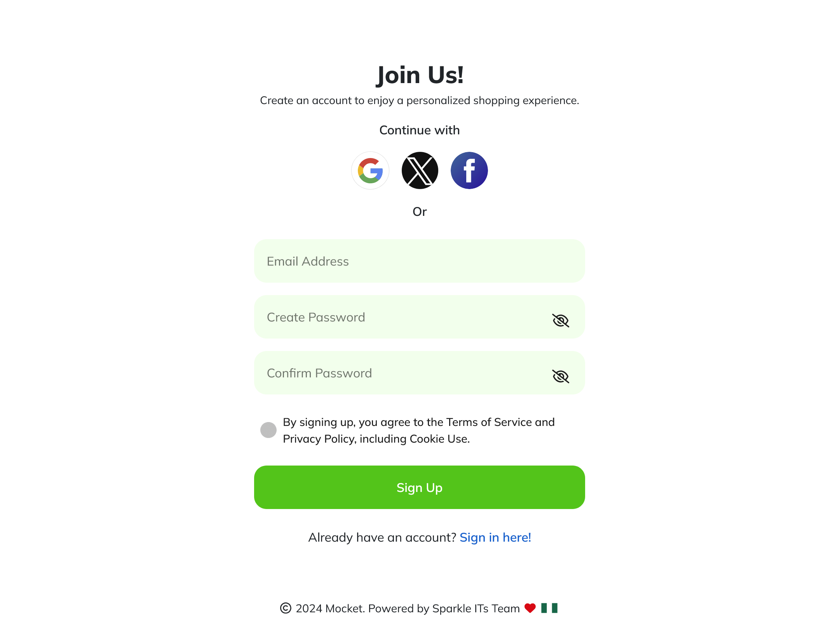This screenshot has height=629, width=840.
Task: Click the Continue with label
Action: tap(420, 130)
